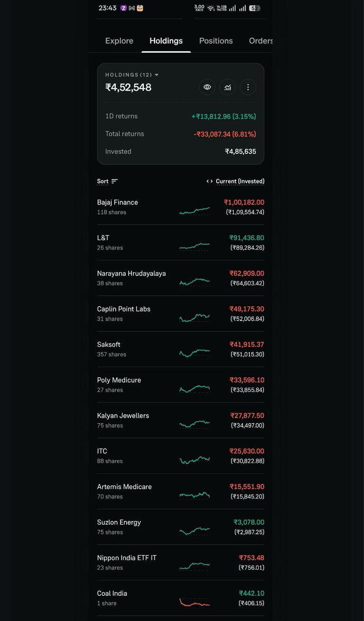
Task: Tap L&T current value ₹91,436.80
Action: (247, 238)
